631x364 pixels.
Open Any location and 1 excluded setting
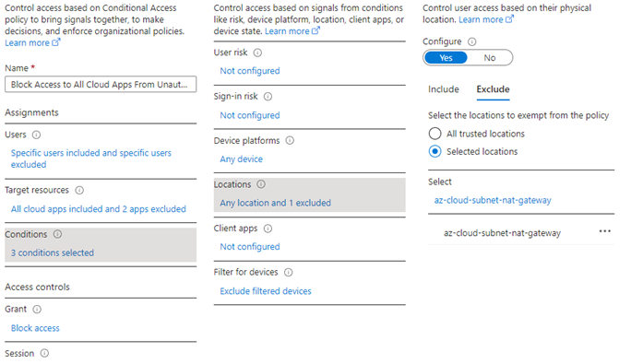pos(275,203)
